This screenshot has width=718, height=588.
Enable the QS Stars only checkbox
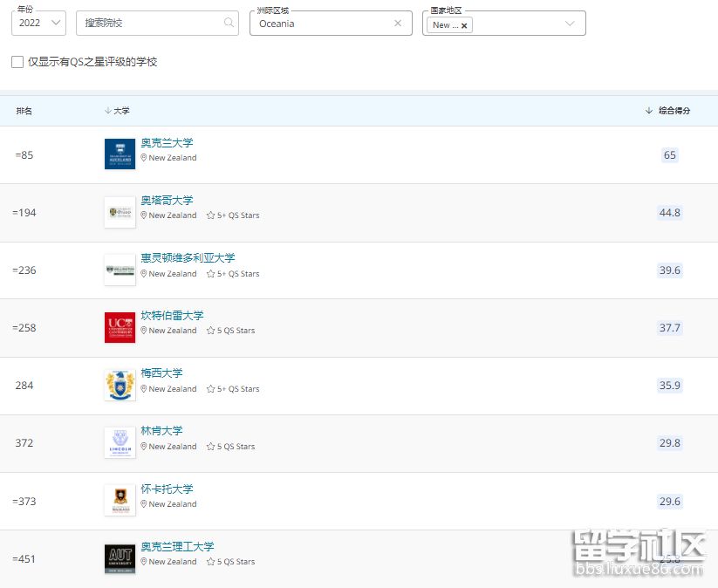[17, 62]
